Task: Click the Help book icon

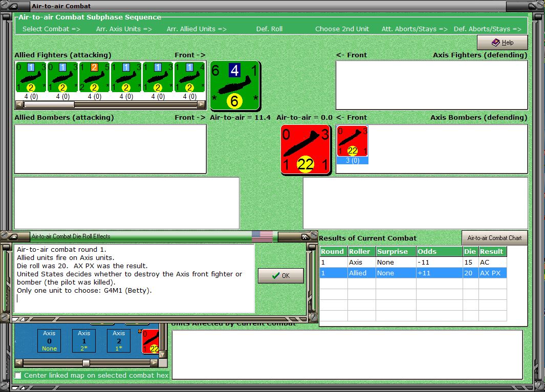Action: tap(496, 42)
